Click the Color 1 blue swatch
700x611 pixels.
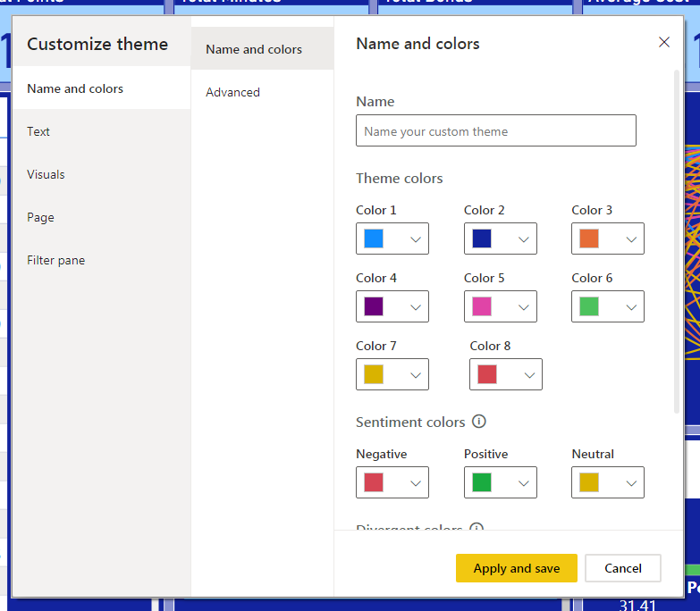point(374,239)
